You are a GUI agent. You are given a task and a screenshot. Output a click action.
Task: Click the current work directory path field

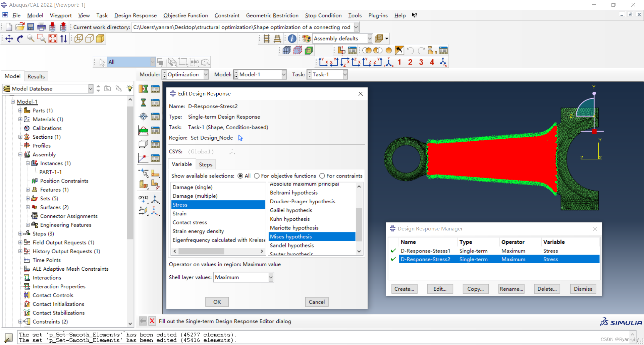pyautogui.click(x=243, y=27)
